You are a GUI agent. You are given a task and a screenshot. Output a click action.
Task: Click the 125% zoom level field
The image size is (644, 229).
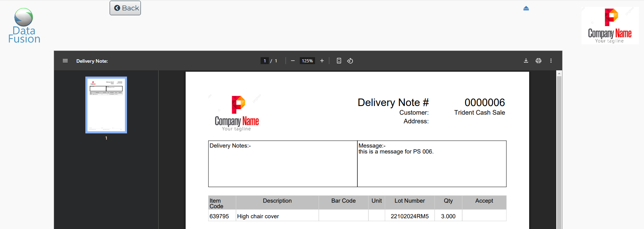click(x=307, y=61)
